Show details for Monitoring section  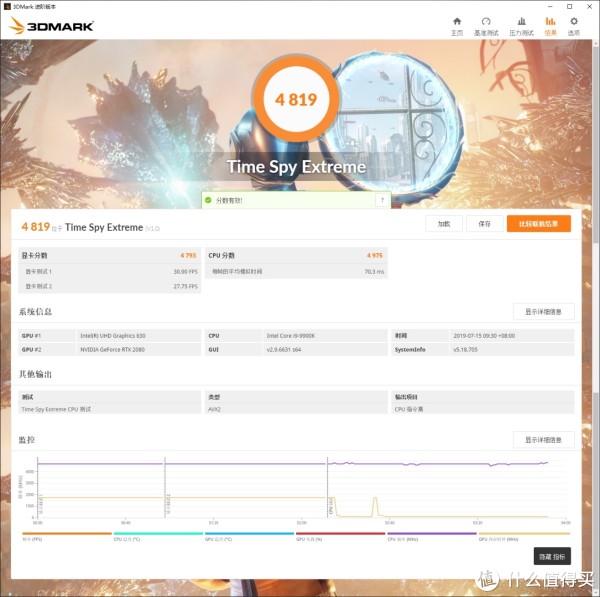543,440
